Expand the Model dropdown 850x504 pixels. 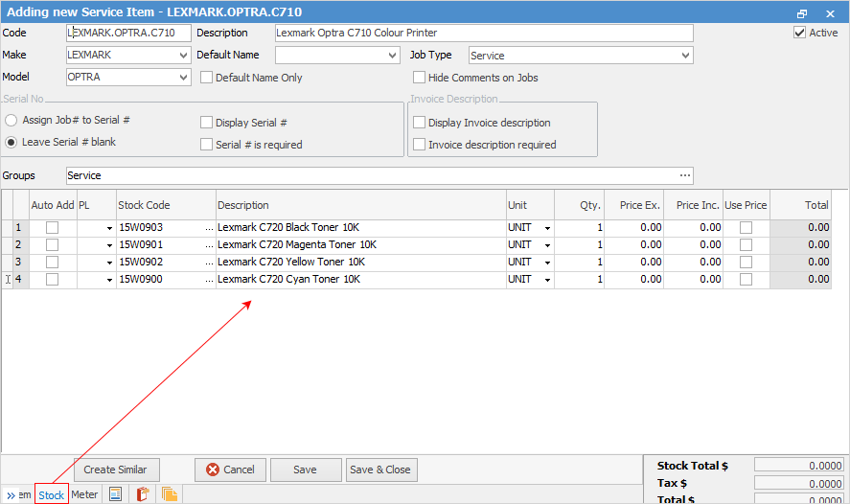[183, 78]
